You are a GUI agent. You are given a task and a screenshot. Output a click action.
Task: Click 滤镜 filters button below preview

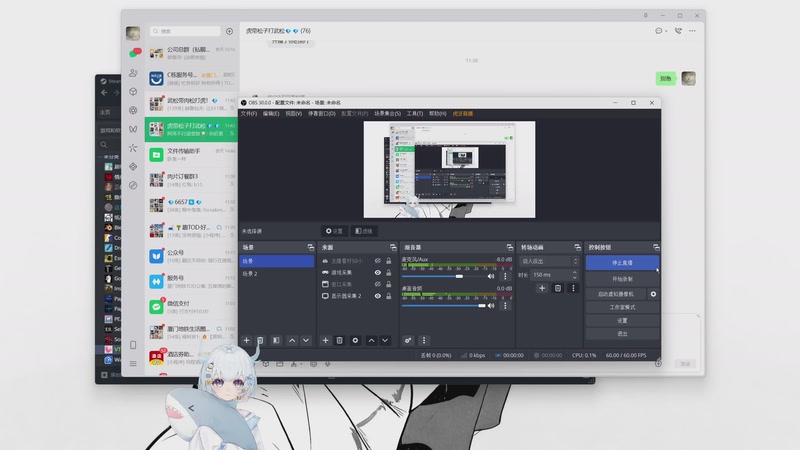(364, 231)
